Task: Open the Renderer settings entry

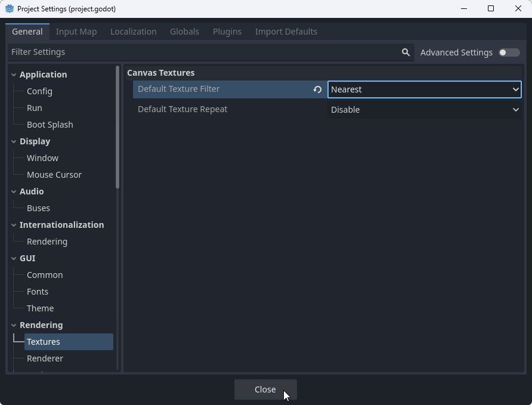Action: [x=45, y=358]
